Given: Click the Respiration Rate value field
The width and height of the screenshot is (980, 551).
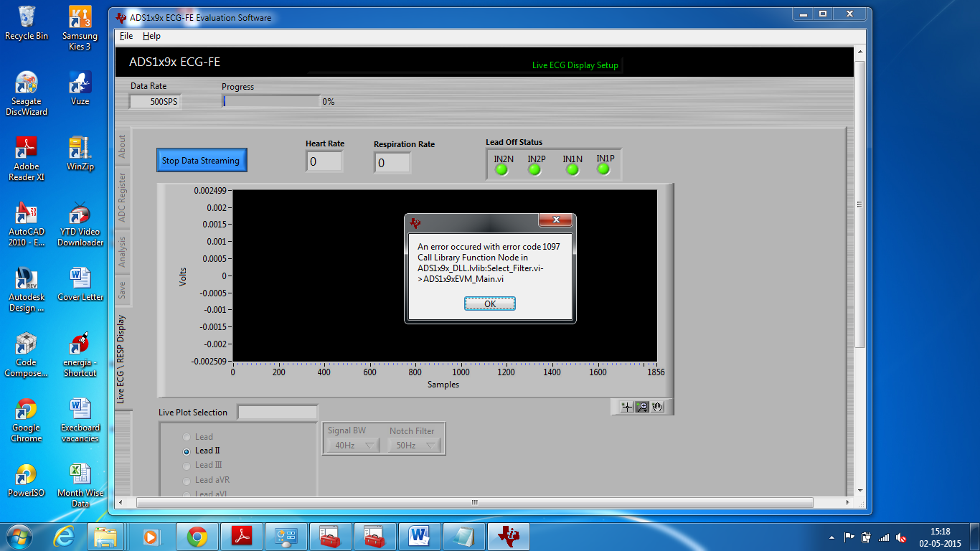Looking at the screenshot, I should coord(392,163).
